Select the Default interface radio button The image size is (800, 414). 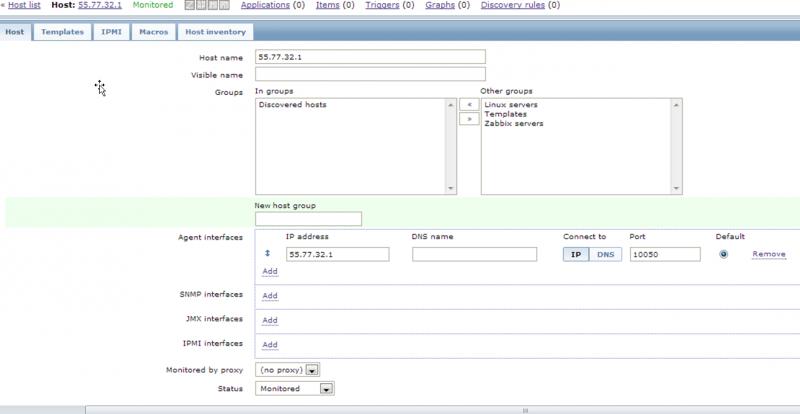click(x=723, y=254)
